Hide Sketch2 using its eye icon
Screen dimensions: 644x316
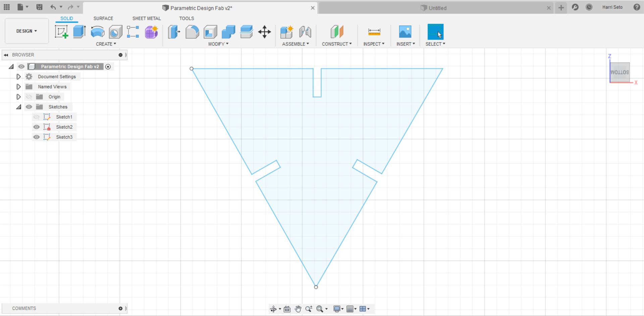click(36, 127)
